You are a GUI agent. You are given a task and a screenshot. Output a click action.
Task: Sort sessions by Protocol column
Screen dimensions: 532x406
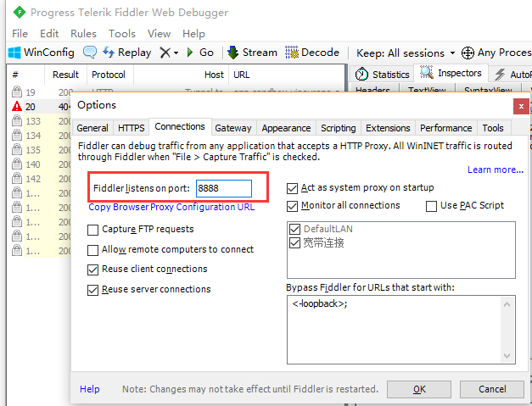109,75
